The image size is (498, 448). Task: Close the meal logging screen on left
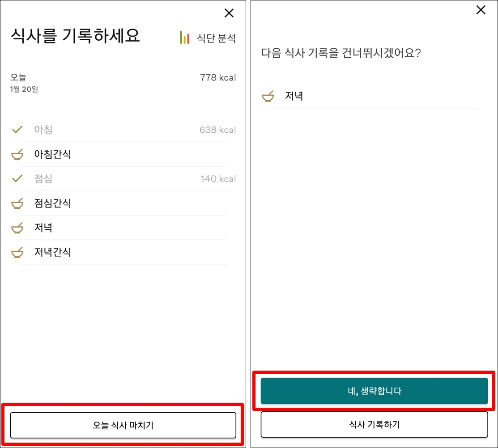(229, 13)
